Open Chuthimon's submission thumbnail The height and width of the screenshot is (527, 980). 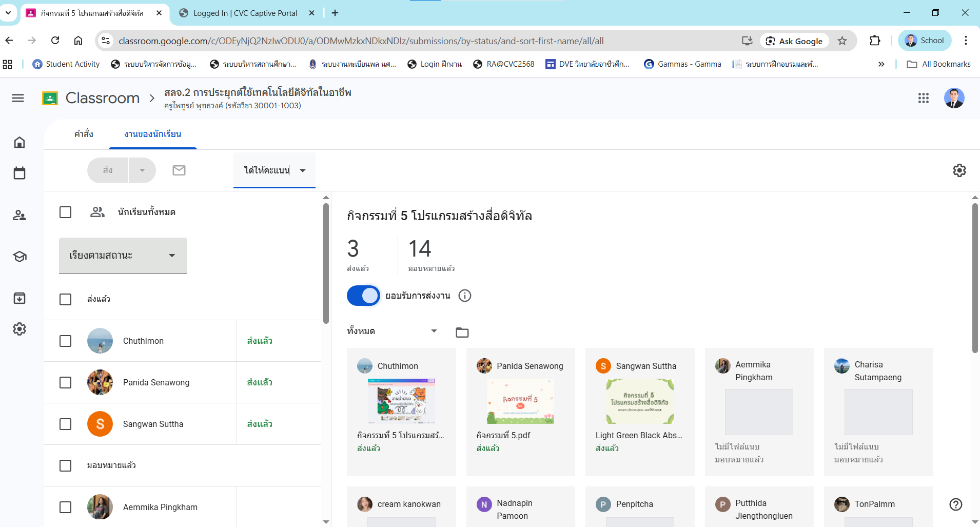[401, 401]
